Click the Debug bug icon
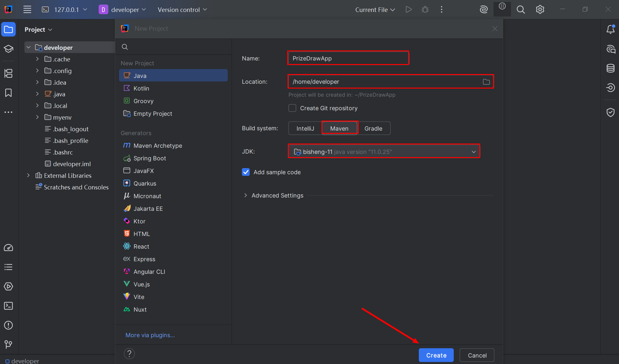Image resolution: width=619 pixels, height=364 pixels. tap(425, 10)
